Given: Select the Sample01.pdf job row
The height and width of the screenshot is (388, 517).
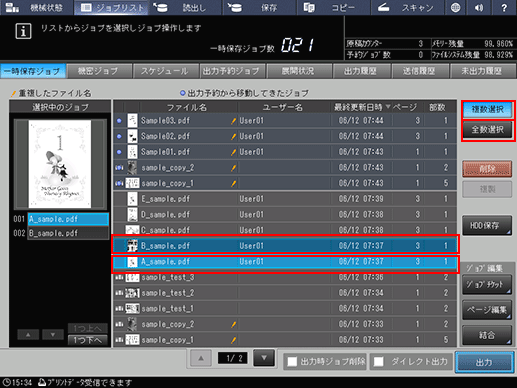Looking at the screenshot, I should point(285,152).
